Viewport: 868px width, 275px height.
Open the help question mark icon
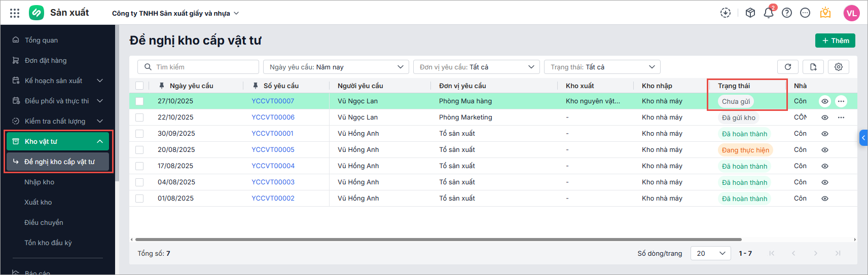pos(787,13)
